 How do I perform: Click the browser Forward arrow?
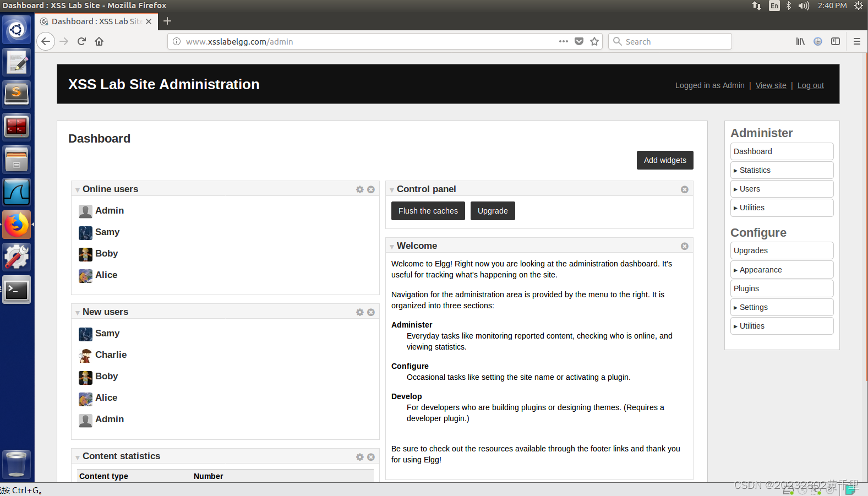pos(64,41)
